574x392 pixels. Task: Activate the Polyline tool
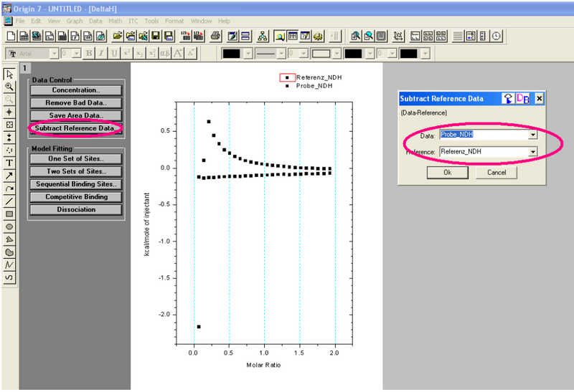coord(9,264)
